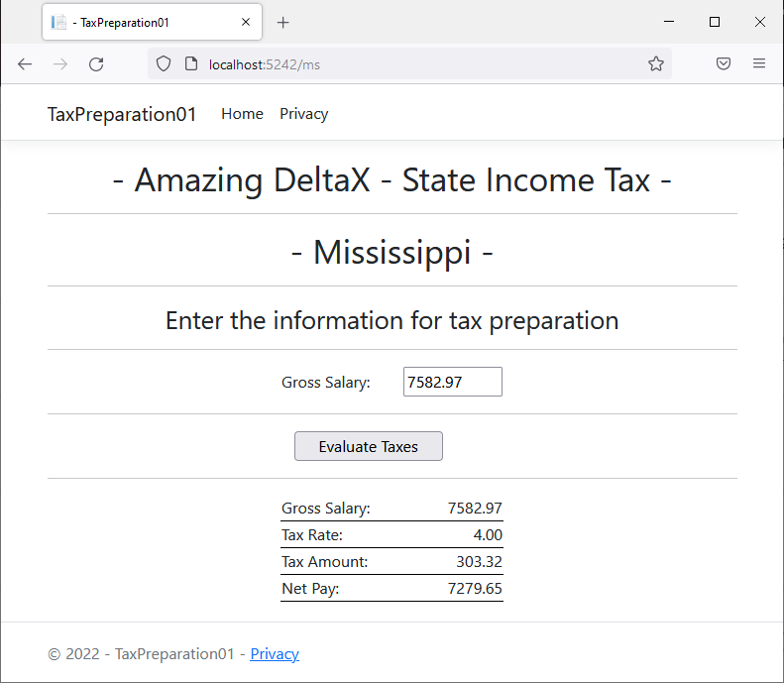The image size is (784, 683).
Task: Click the page info icon beside the URL
Action: 191,64
